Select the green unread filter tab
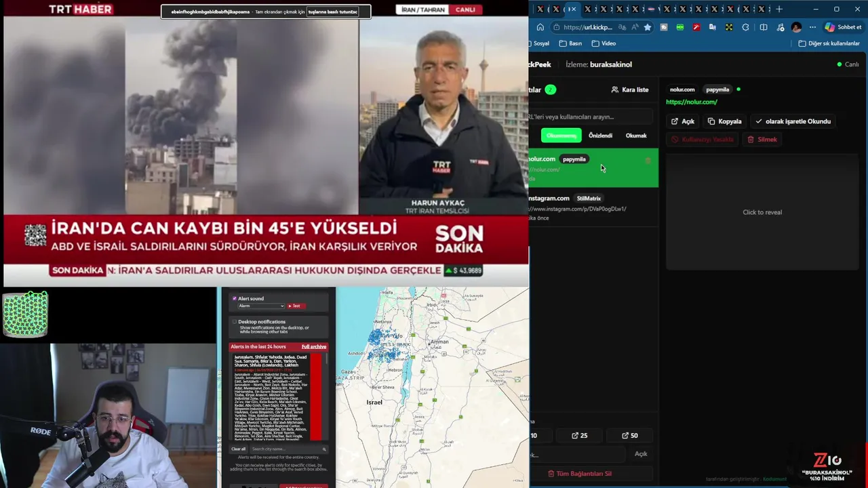 click(x=561, y=136)
